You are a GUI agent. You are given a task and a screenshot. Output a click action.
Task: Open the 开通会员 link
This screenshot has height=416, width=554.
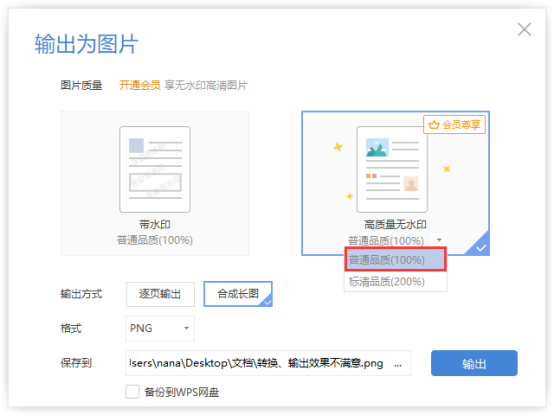click(140, 85)
